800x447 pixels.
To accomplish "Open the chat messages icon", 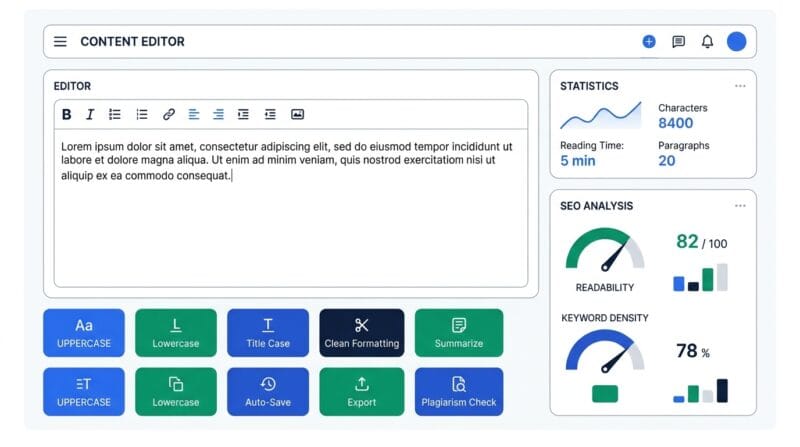I will [x=679, y=41].
